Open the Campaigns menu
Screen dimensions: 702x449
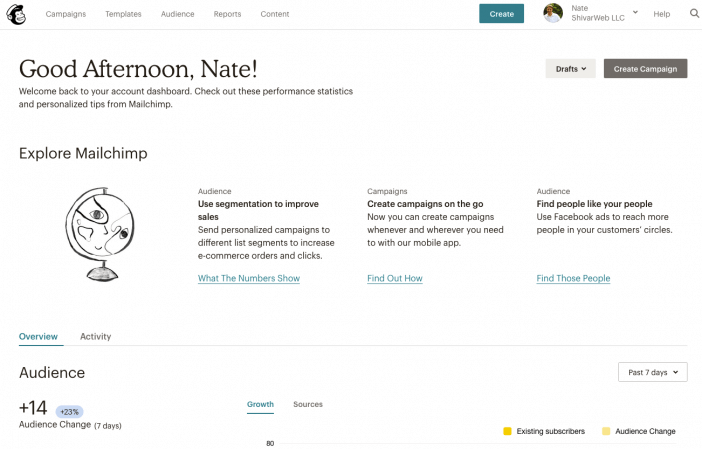(x=66, y=14)
